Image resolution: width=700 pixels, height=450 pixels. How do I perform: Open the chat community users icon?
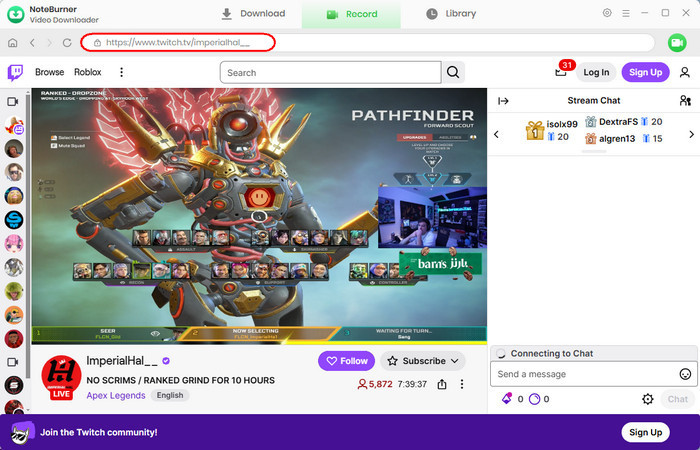[x=684, y=100]
